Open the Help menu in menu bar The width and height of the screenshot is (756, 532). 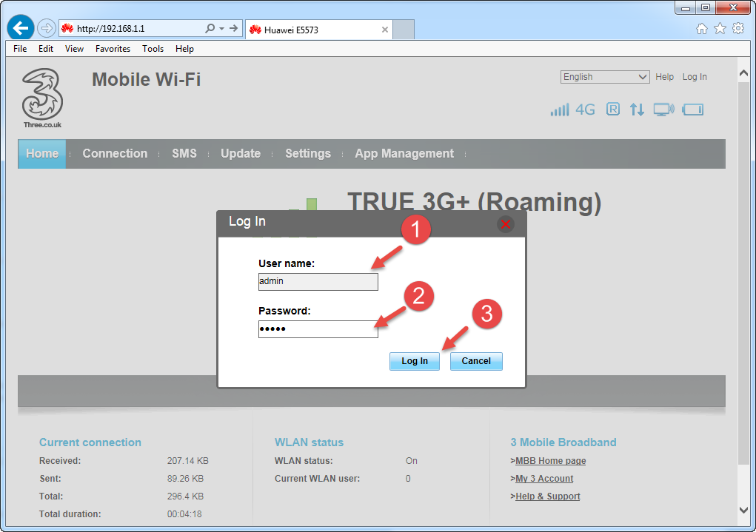[184, 49]
